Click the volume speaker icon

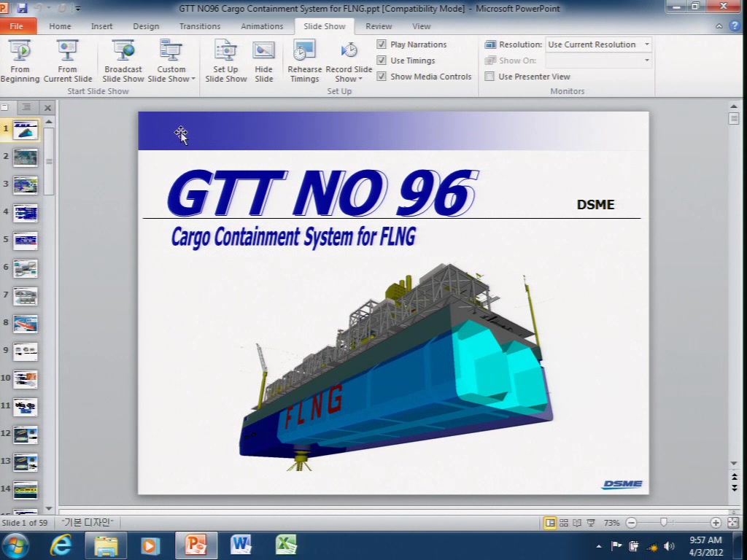click(x=670, y=546)
